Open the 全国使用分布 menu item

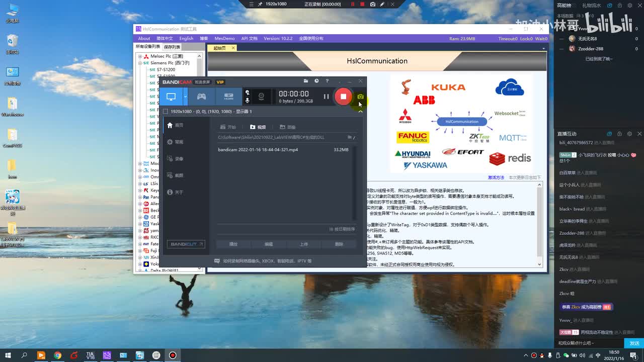coord(311,38)
